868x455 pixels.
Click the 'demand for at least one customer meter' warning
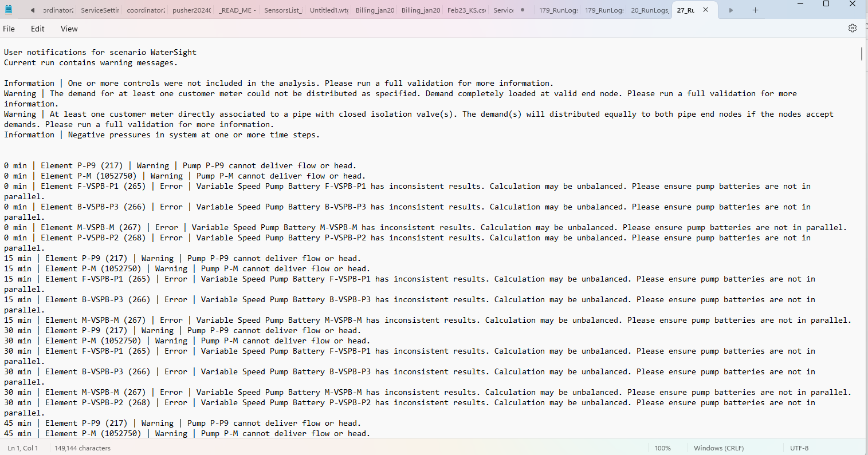point(400,98)
